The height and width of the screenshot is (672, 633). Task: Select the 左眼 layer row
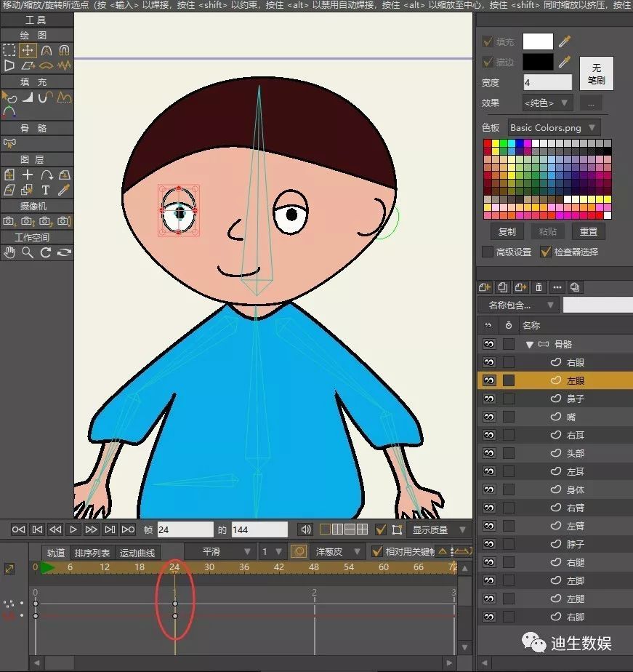point(555,380)
